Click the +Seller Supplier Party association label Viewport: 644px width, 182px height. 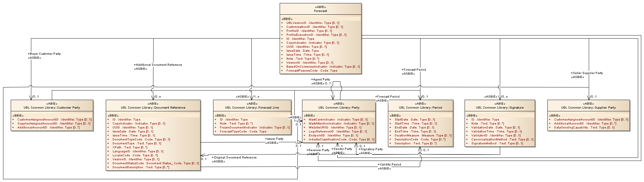point(587,73)
